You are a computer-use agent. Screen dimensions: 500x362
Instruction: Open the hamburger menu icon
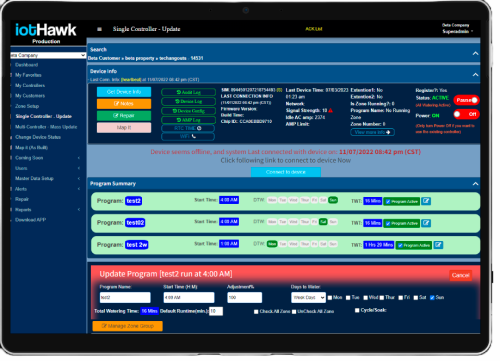[x=99, y=29]
